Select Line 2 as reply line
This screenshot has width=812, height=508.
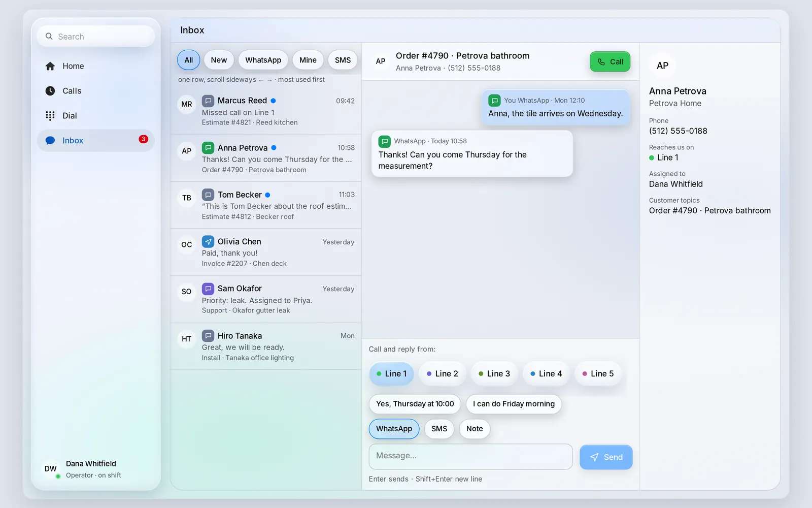coord(443,374)
